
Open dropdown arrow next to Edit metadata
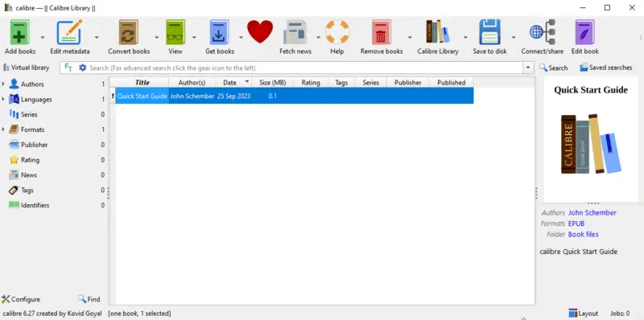pyautogui.click(x=97, y=37)
